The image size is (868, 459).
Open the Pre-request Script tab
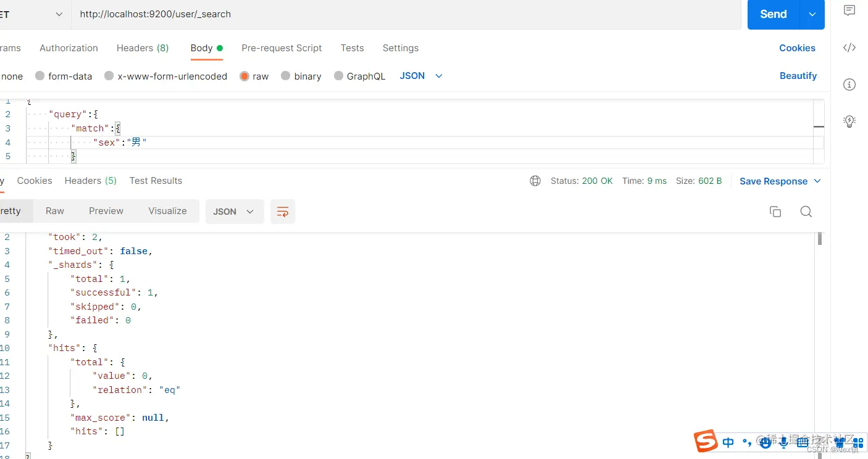tap(282, 48)
